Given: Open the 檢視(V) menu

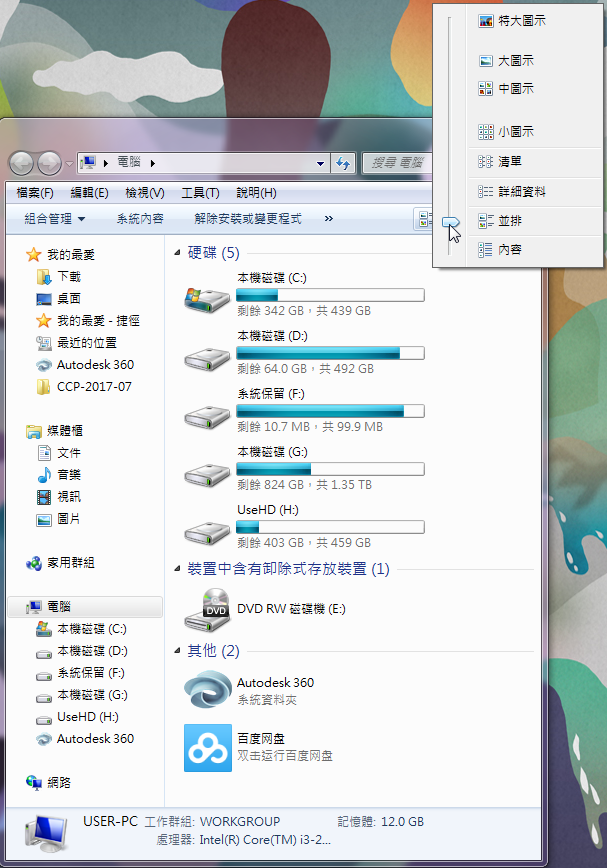Looking at the screenshot, I should tap(145, 193).
